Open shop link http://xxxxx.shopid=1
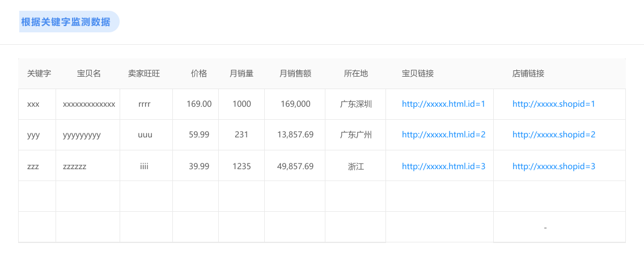644x256 pixels. coord(554,104)
